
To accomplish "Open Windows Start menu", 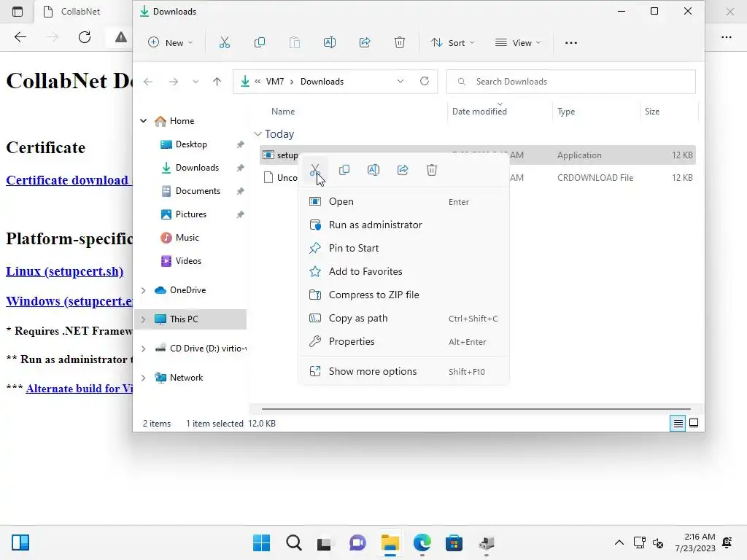I will (x=262, y=542).
